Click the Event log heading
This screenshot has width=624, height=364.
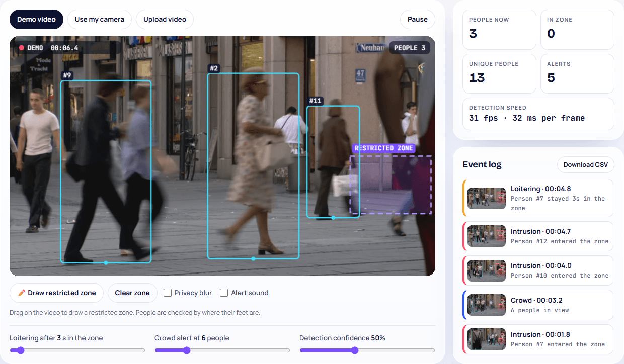pyautogui.click(x=482, y=164)
